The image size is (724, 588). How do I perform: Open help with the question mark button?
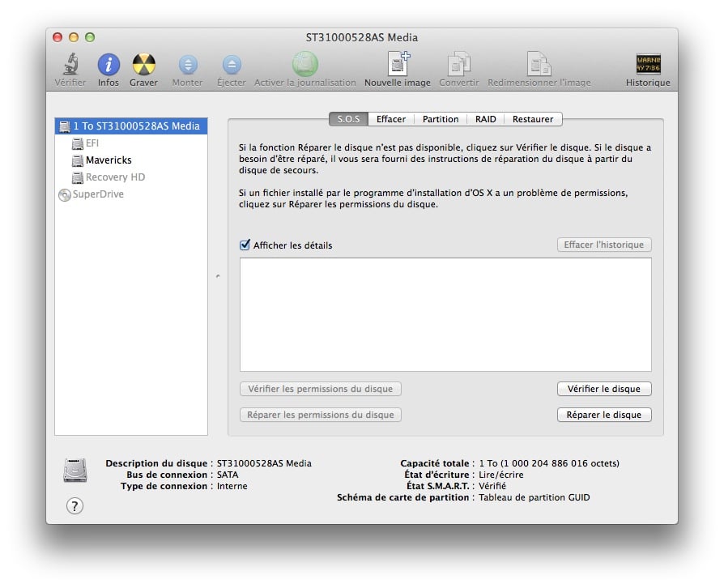(75, 506)
